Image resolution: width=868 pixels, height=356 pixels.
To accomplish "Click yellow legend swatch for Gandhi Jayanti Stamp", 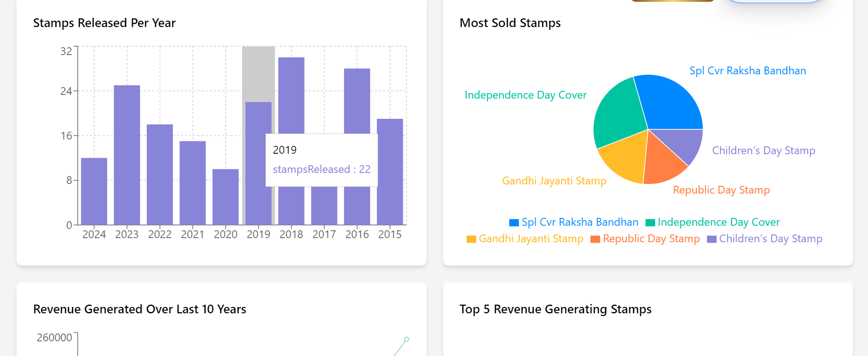I will [x=471, y=239].
